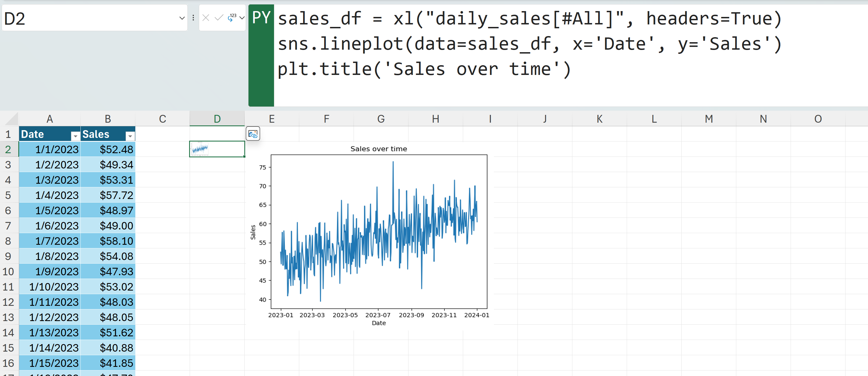The width and height of the screenshot is (868, 376).
Task: Open the Date column filter dropdown
Action: 75,136
